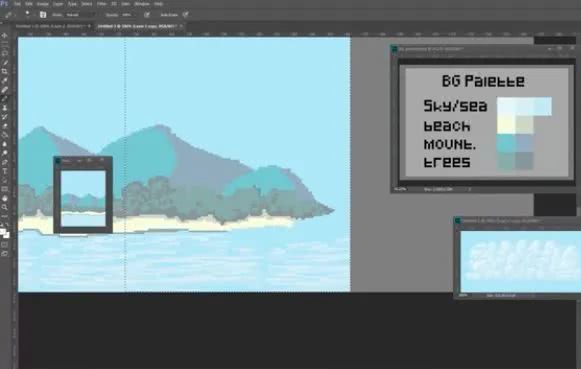Select the Lasso tool
Screen dimensions: 581x369
point(5,53)
